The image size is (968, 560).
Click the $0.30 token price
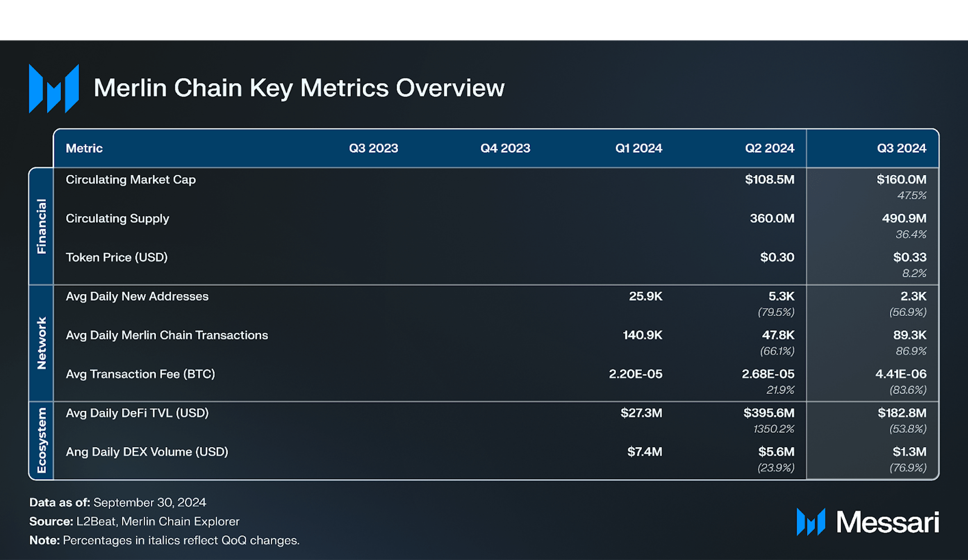(777, 257)
